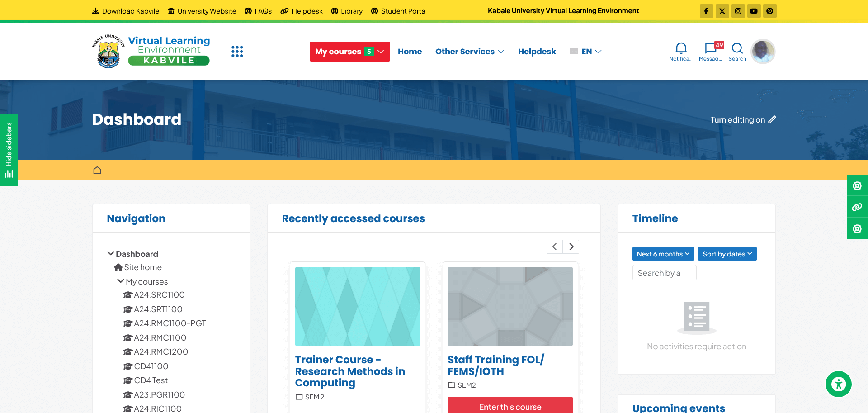Screen dimensions: 868x413
Task: Open the Facebook page icon
Action: click(706, 11)
